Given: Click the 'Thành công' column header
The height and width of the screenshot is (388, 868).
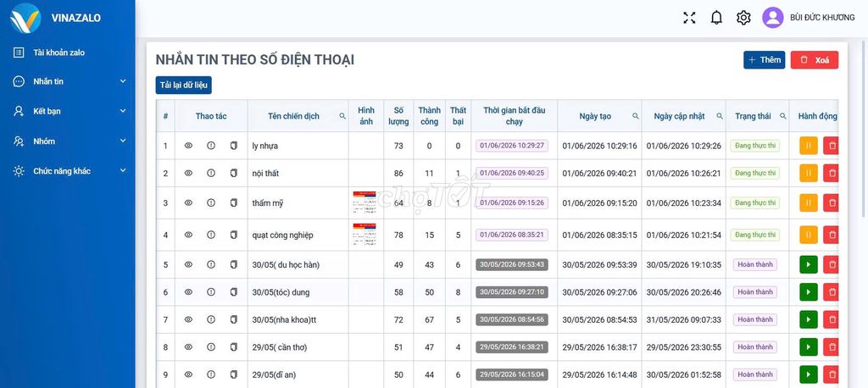Looking at the screenshot, I should pos(430,116).
